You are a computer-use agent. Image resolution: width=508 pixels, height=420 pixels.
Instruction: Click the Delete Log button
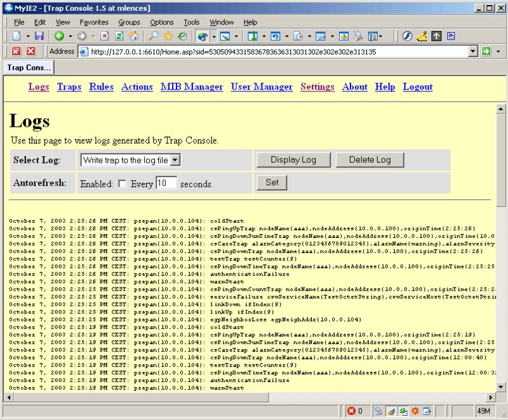click(x=370, y=159)
